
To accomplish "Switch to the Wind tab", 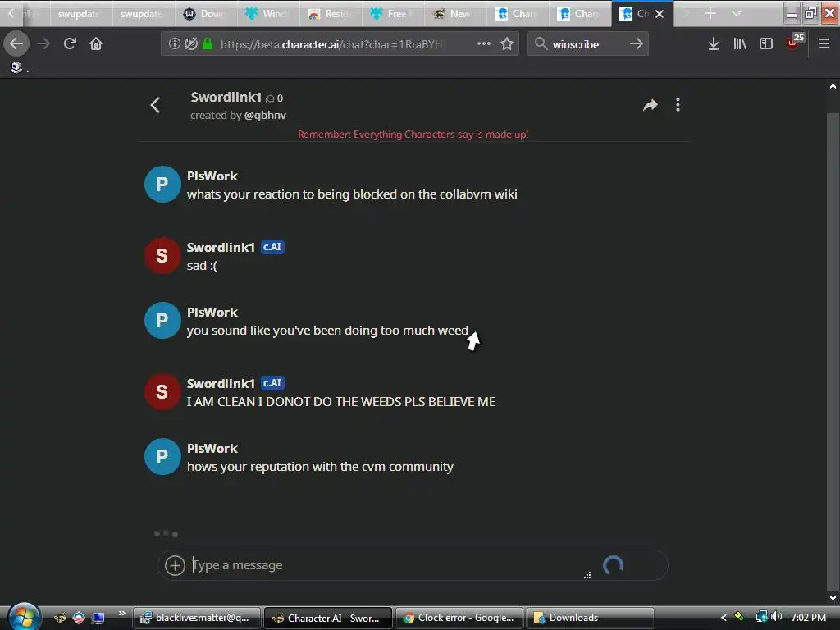I will click(x=268, y=13).
